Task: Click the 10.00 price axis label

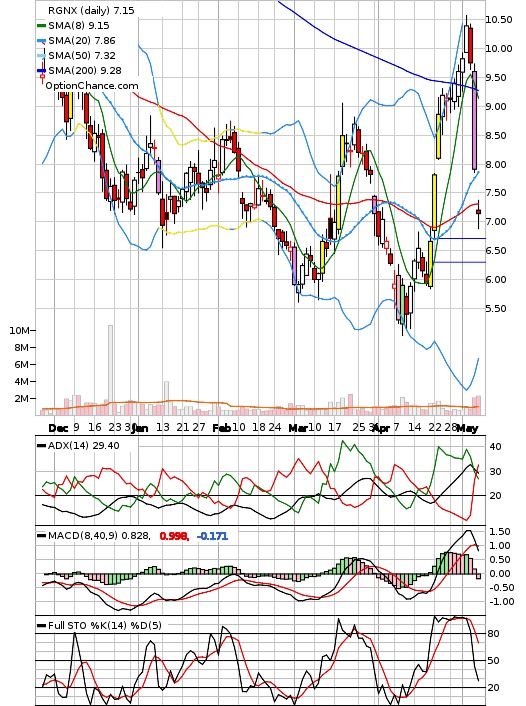Action: click(499, 48)
